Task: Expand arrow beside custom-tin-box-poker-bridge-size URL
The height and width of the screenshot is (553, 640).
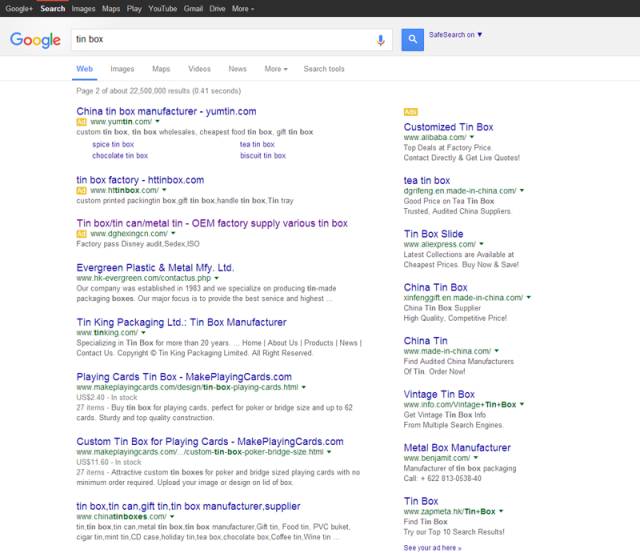Action: click(x=329, y=452)
